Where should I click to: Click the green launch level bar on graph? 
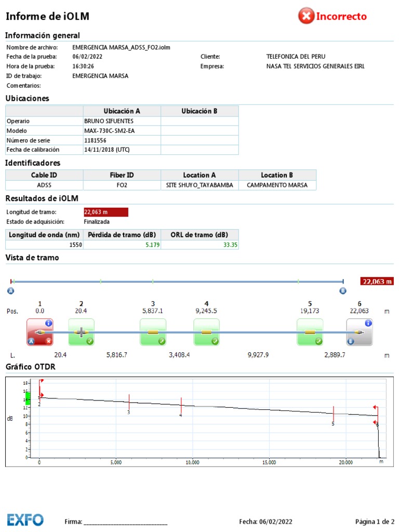pyautogui.click(x=28, y=398)
